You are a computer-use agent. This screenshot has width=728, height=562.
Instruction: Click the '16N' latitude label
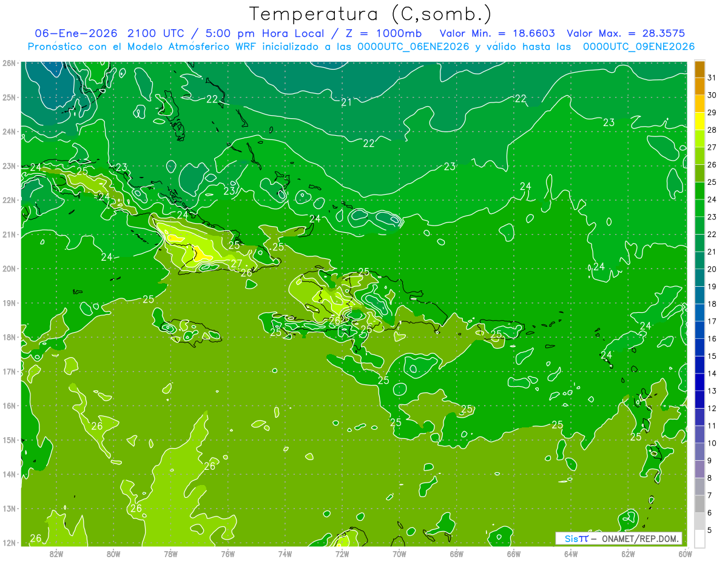9,406
